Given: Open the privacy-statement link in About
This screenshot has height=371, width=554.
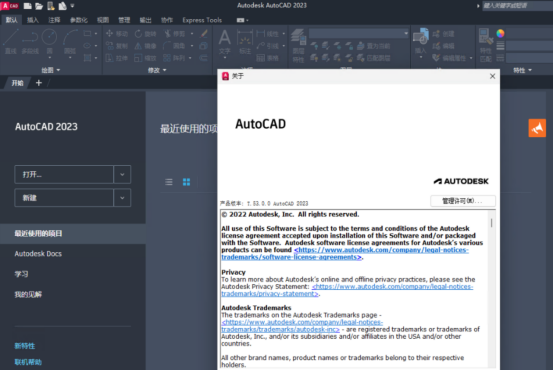Looking at the screenshot, I should tap(348, 290).
